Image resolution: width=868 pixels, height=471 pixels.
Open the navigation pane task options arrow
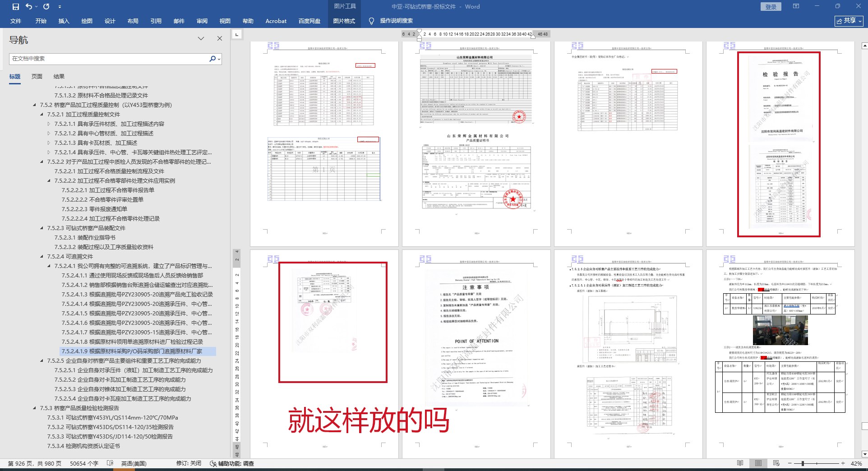201,39
